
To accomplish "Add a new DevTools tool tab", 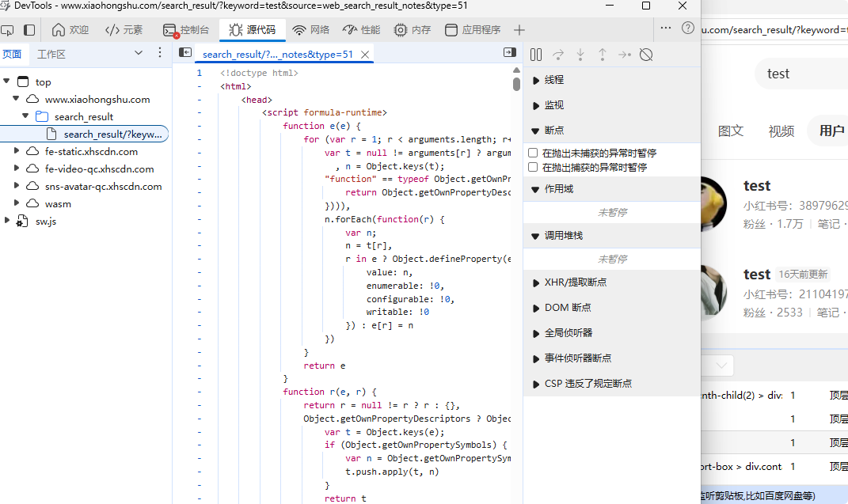I will (519, 30).
